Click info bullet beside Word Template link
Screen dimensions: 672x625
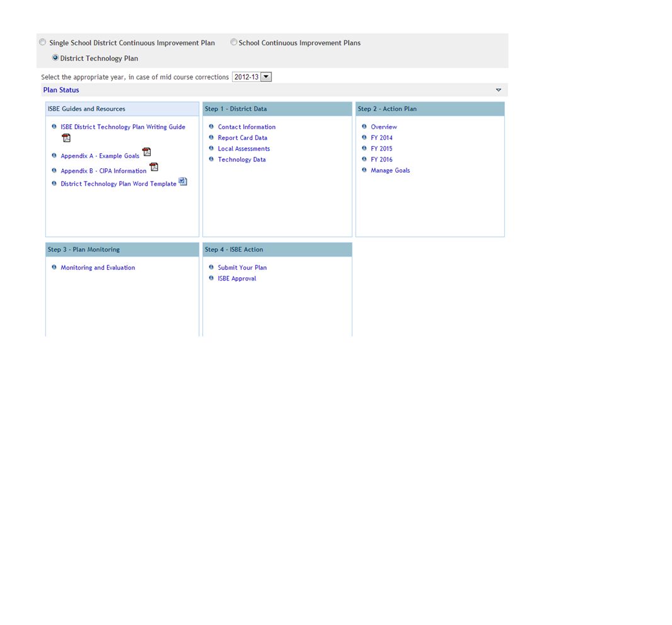pyautogui.click(x=54, y=183)
